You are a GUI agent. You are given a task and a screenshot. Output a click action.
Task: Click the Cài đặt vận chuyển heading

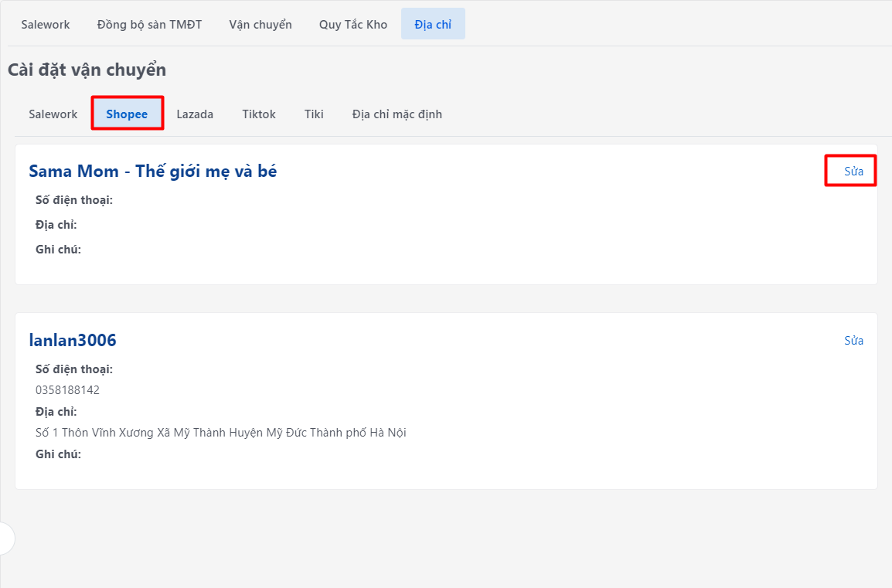point(87,70)
